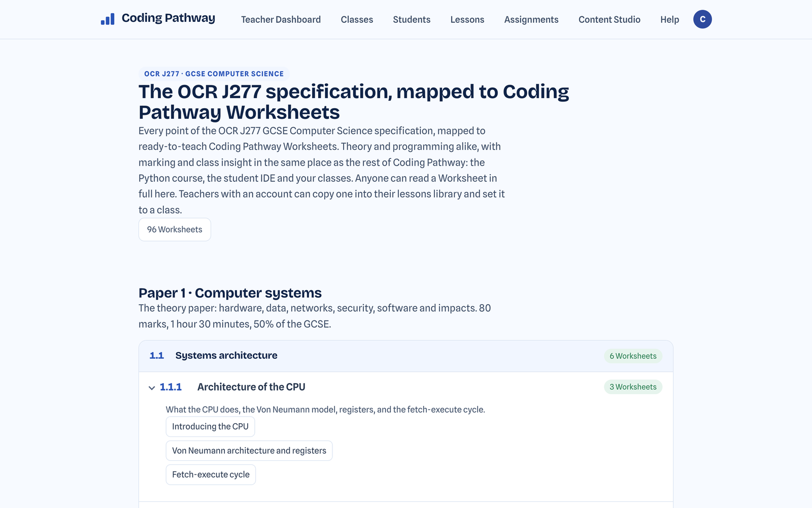
Task: Open the Students nav item
Action: [x=412, y=19]
